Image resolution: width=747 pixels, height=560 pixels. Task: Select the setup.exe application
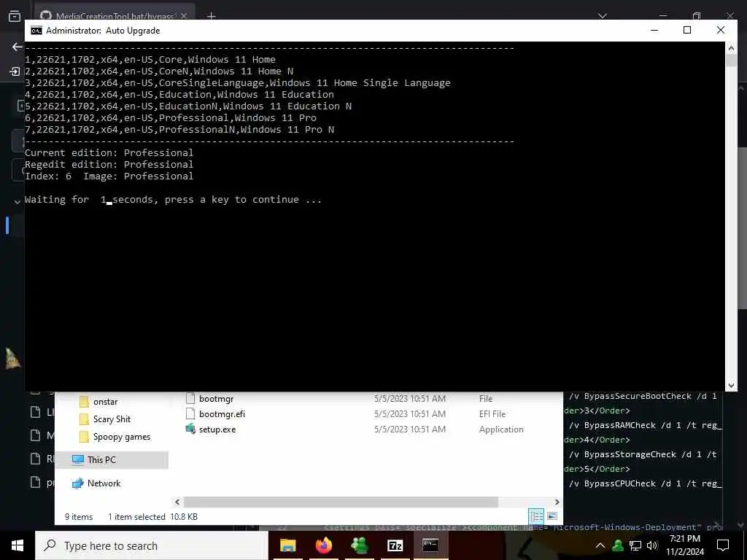point(217,429)
